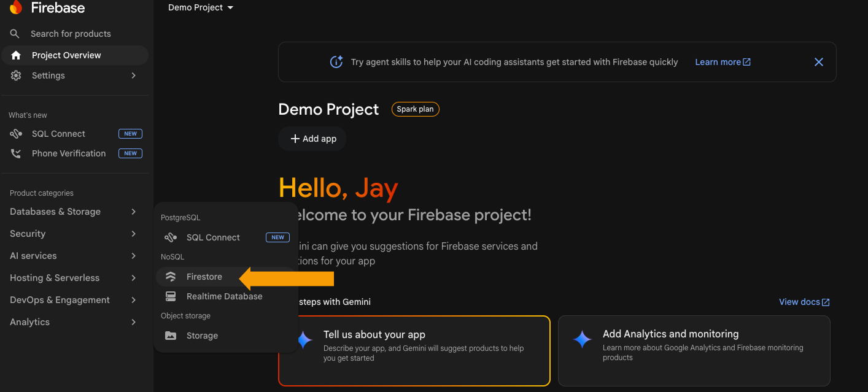The width and height of the screenshot is (868, 392).
Task: Open the Add Analytics and monitoring card
Action: tap(694, 351)
